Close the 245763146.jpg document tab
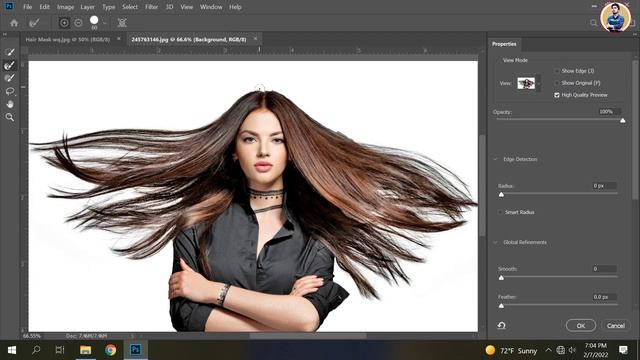Screen dimensions: 640x360 pos(255,39)
